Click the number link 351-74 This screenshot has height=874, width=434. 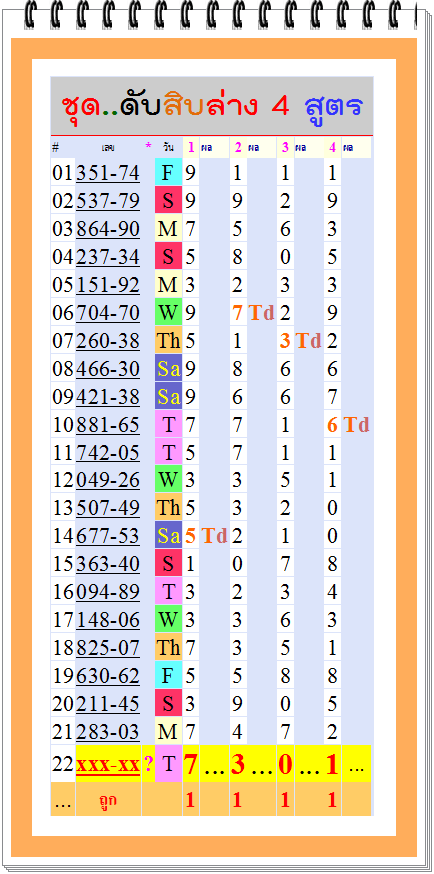point(108,173)
